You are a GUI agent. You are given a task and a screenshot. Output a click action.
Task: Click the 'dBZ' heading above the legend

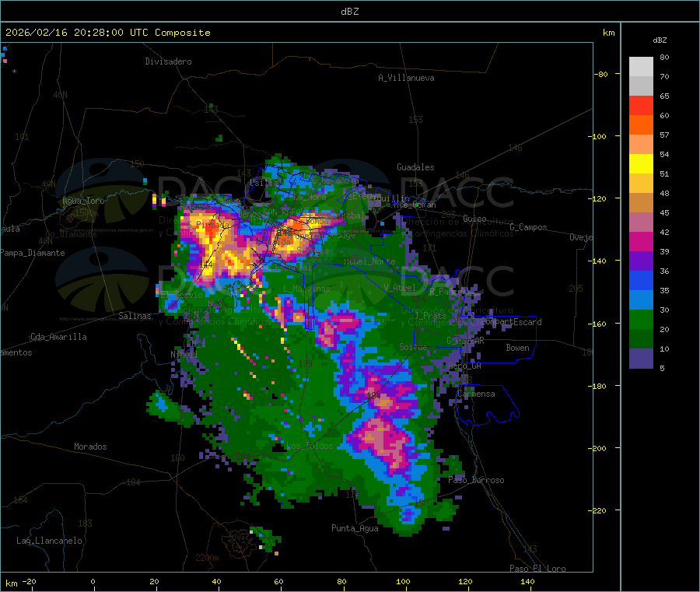click(660, 40)
